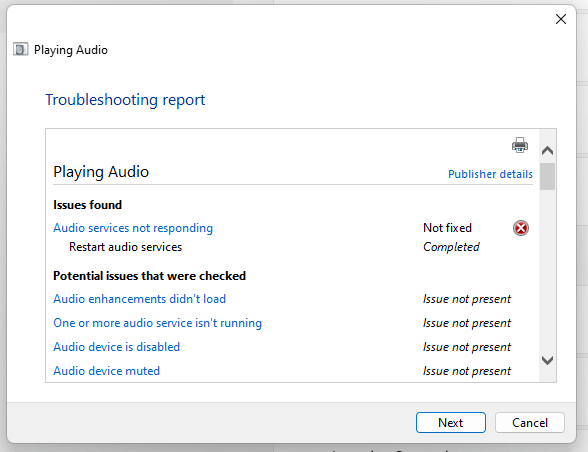Open Publisher details link
Screen dimensions: 588x452
pyautogui.click(x=490, y=174)
